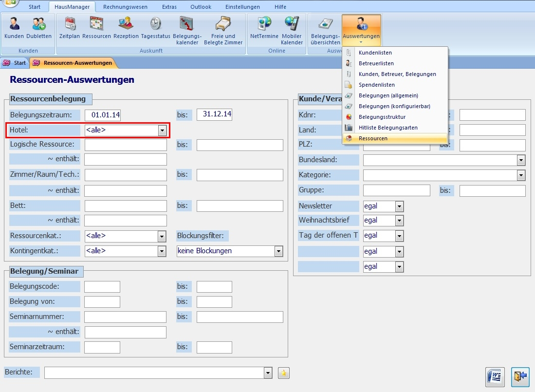Expand the Newsletter 'egal' dropdown
535x392 pixels.
point(399,206)
